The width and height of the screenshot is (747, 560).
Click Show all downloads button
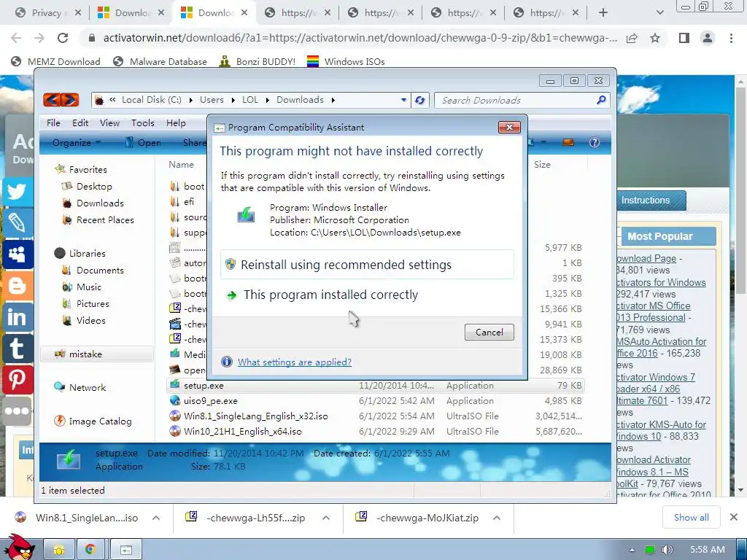point(692,517)
